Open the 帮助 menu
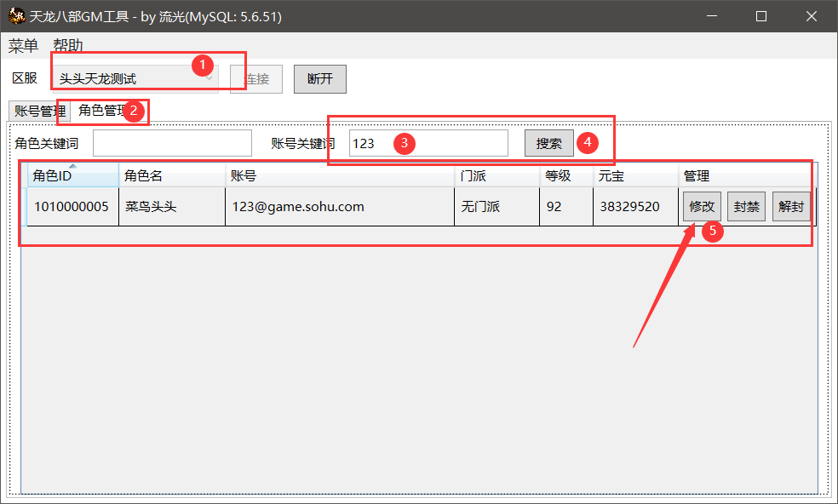The width and height of the screenshot is (838, 504). (x=68, y=45)
